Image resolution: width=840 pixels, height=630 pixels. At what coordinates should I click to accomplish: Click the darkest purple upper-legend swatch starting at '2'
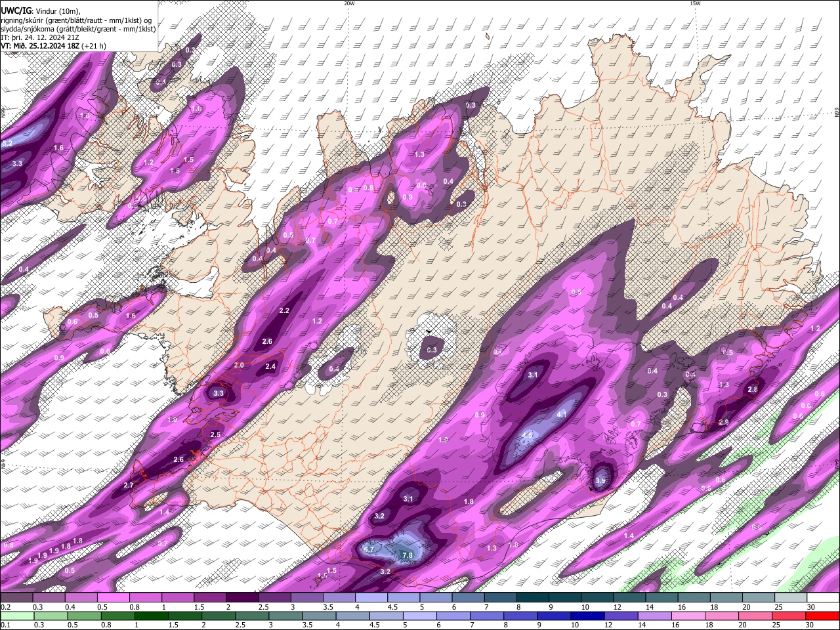tap(242, 597)
